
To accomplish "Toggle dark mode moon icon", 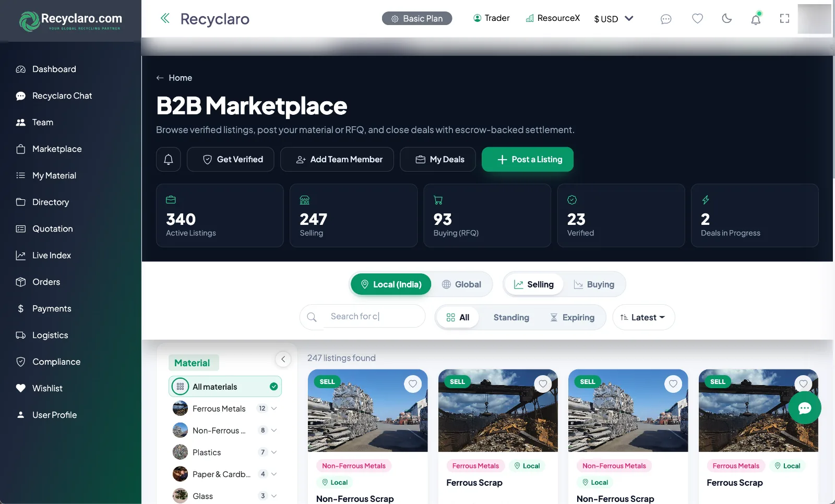I will coord(726,19).
